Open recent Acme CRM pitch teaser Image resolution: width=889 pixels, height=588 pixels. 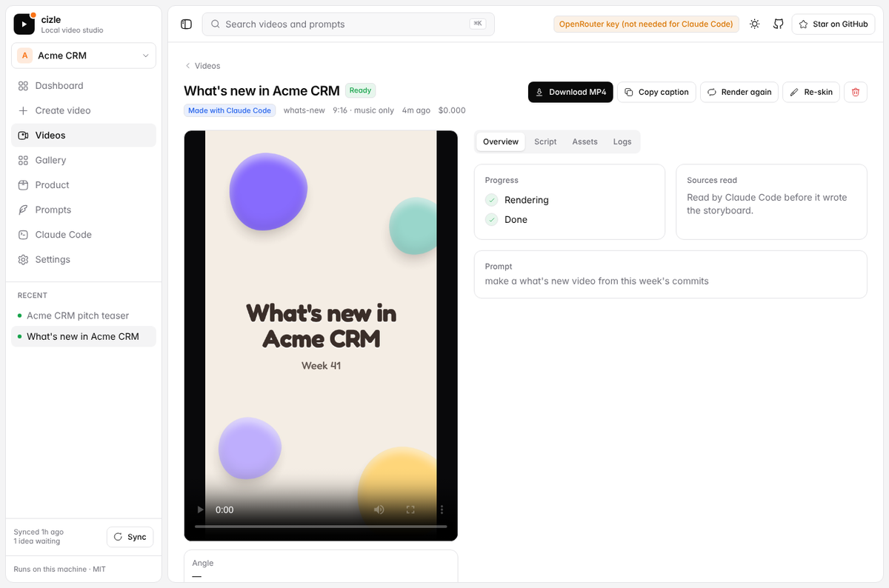click(84, 315)
